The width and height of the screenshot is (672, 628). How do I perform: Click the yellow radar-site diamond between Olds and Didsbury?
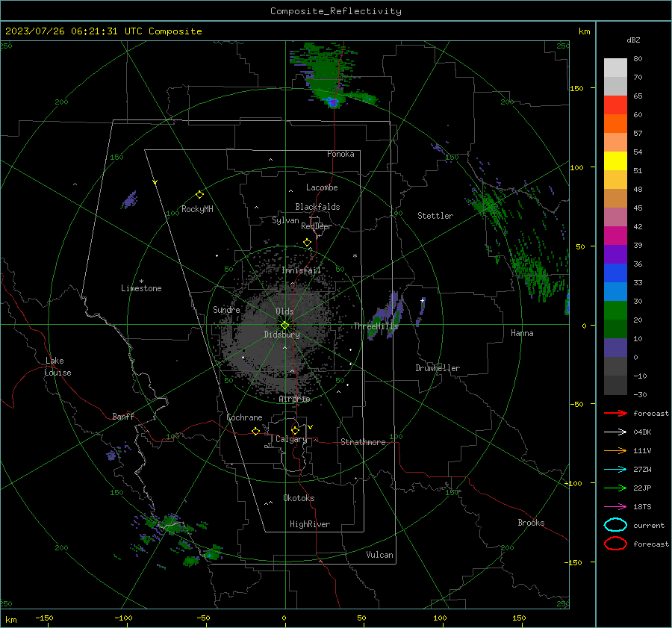284,326
